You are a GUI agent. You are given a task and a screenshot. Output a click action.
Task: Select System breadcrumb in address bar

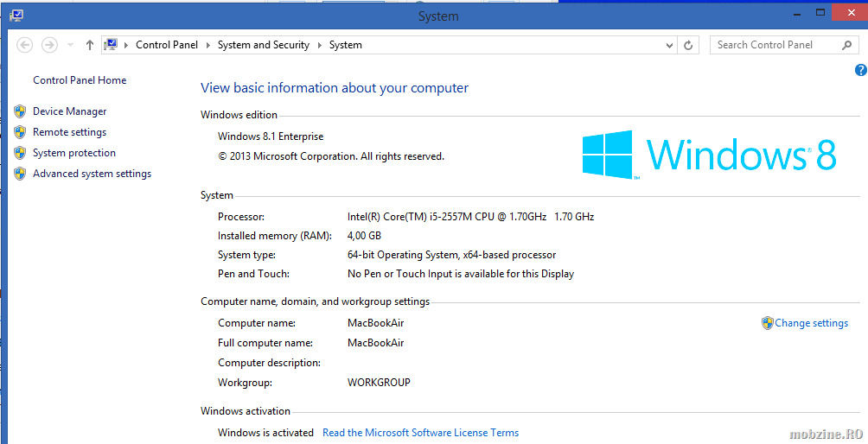point(346,45)
